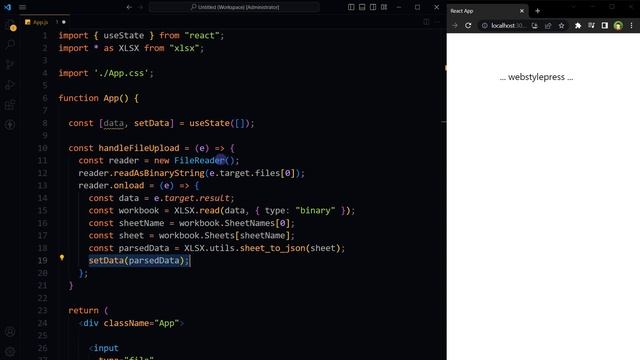The image size is (640, 360).
Task: Click line number 23 in the gutter
Action: (x=42, y=311)
